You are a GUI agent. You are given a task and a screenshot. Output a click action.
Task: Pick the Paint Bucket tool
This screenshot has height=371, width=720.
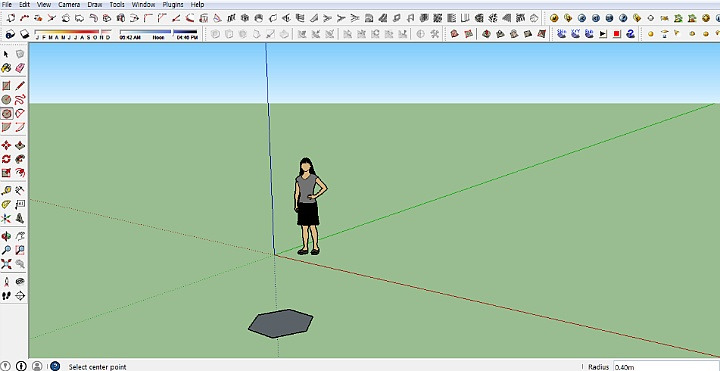point(6,68)
